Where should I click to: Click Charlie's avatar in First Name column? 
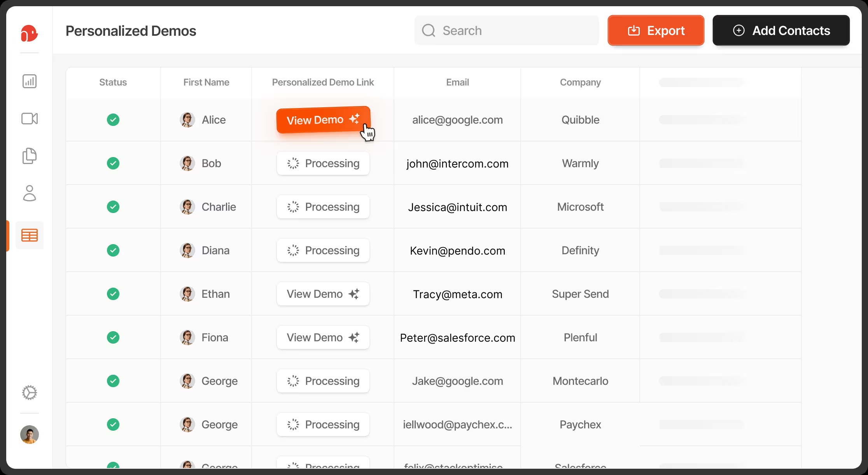187,207
